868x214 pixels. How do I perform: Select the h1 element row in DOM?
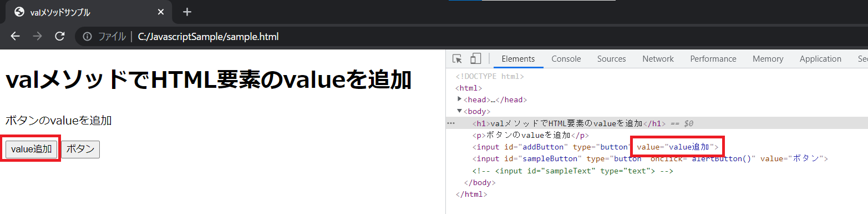(x=657, y=123)
